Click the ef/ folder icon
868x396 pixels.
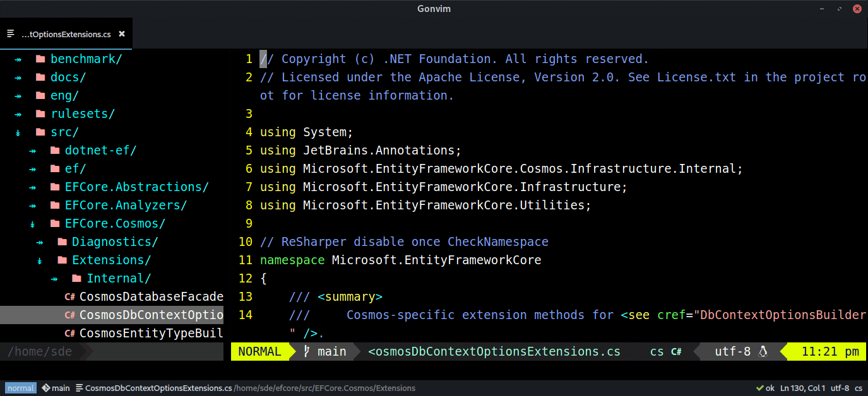pos(54,169)
